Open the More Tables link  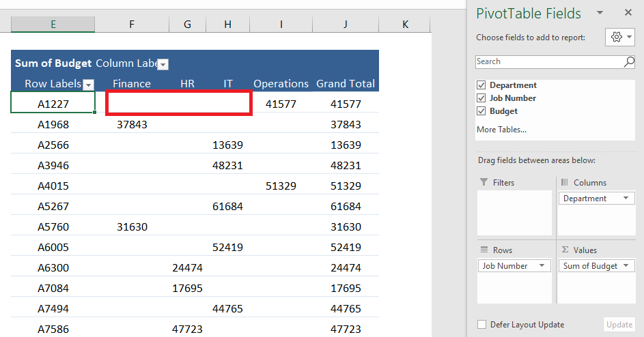point(501,130)
